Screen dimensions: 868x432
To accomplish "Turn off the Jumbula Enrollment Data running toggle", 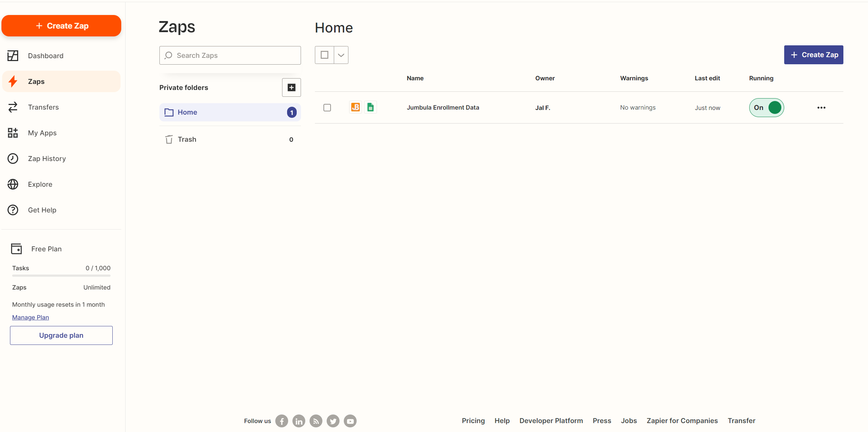I will tap(766, 107).
